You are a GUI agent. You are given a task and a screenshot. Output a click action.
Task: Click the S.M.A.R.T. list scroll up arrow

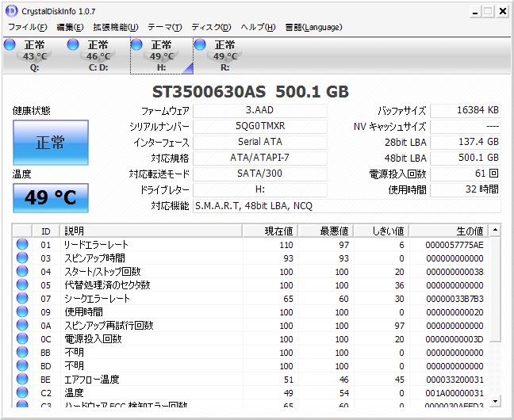tap(495, 231)
